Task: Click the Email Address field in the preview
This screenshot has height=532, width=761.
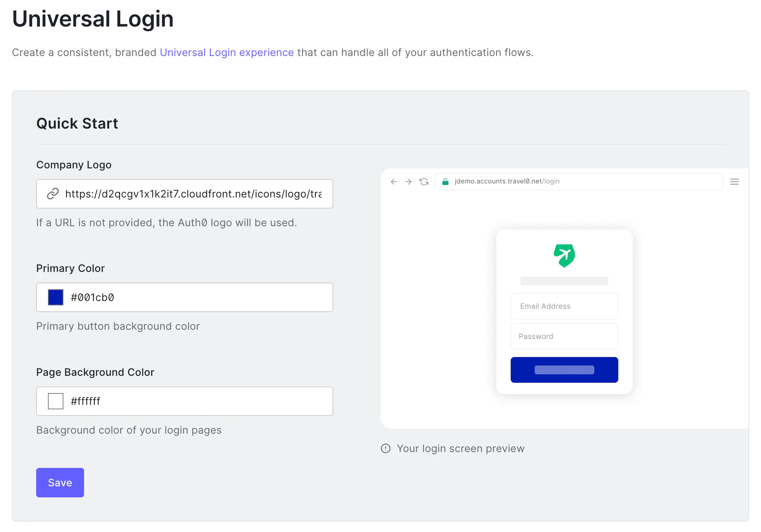Action: [564, 306]
